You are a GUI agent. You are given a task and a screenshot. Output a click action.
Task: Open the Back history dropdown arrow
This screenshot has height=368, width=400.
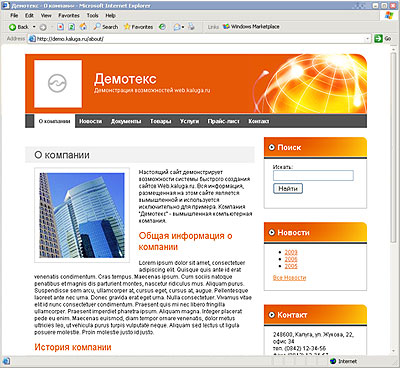click(34, 27)
